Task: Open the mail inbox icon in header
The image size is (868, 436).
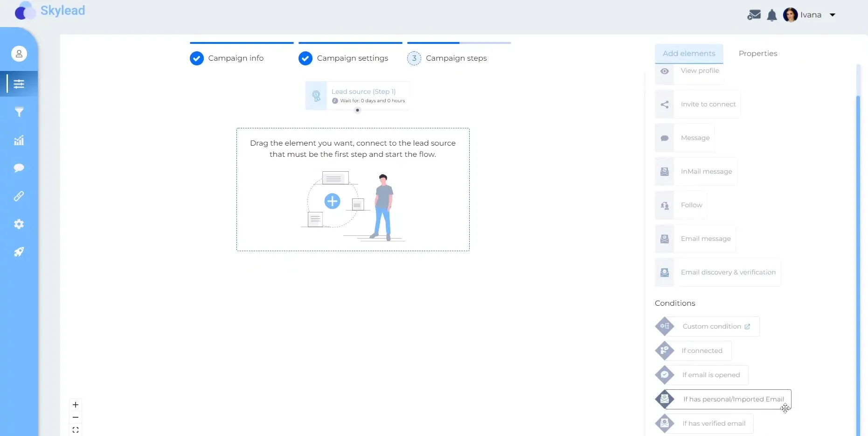Action: [x=754, y=15]
